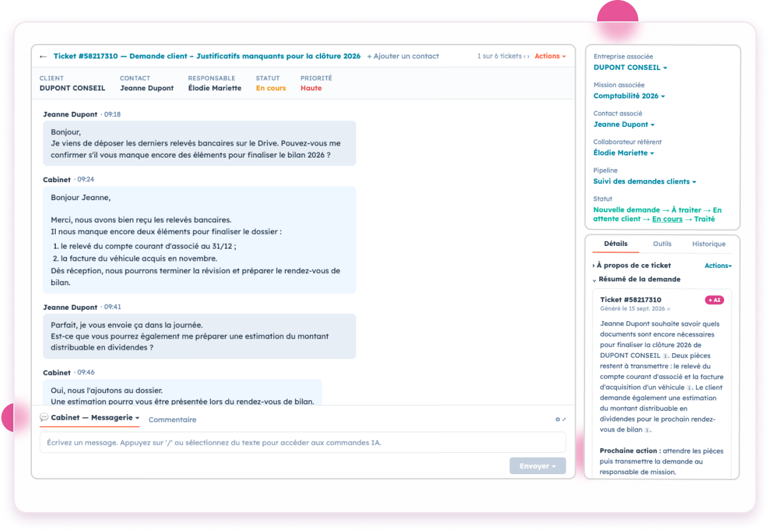Screen dimensions: 770x532
Task: Click the '1 sur 6 tickets' counter
Action: (499, 57)
